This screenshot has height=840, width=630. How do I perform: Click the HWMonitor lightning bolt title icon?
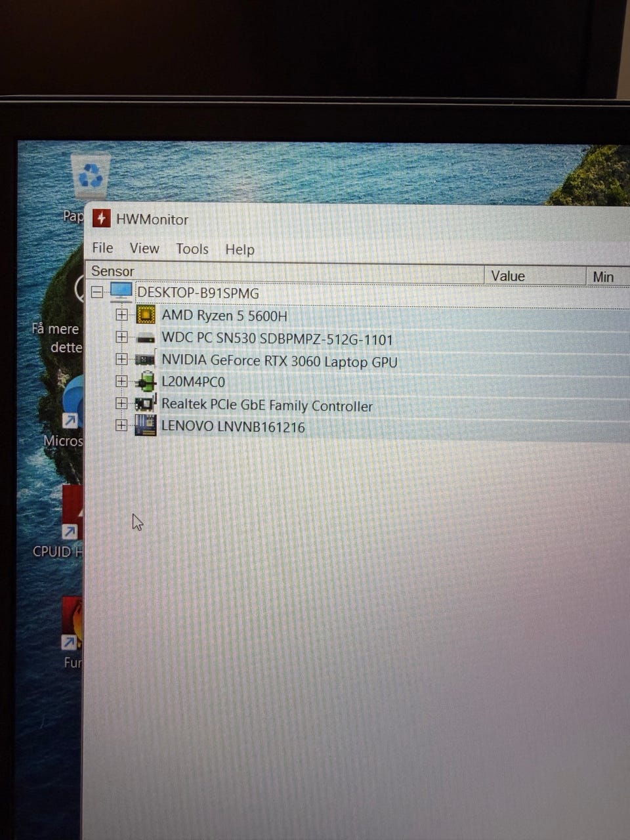tap(101, 219)
